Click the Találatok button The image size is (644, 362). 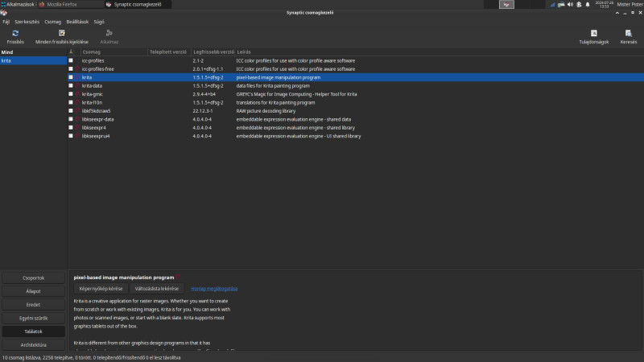click(x=33, y=331)
